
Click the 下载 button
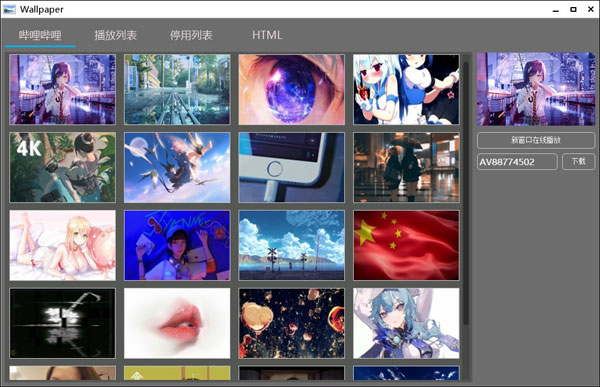pos(579,162)
